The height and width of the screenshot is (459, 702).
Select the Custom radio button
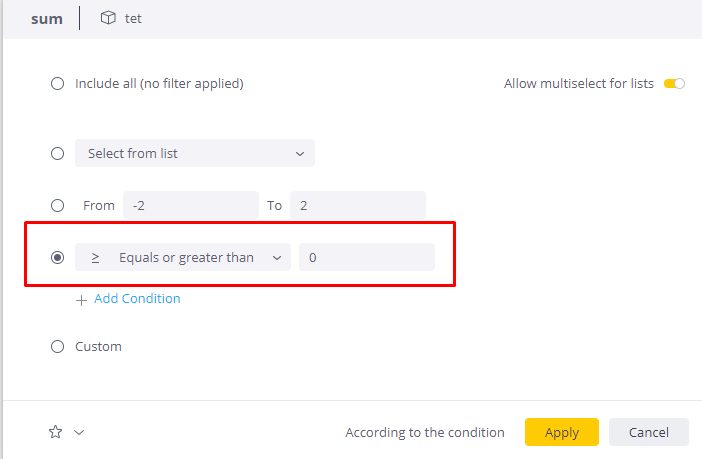point(58,347)
